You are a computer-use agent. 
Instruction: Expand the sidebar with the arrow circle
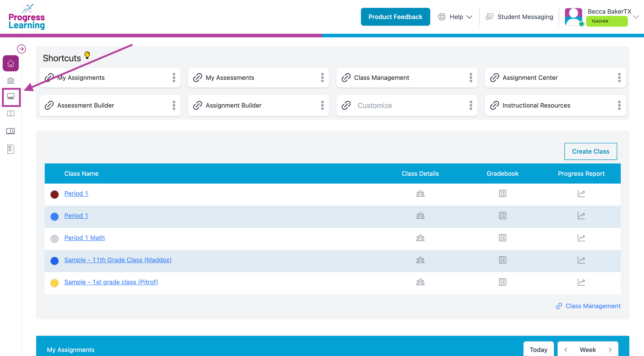pyautogui.click(x=21, y=49)
